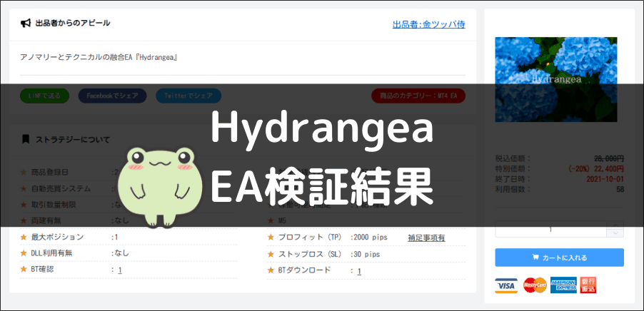Viewport: 644px width, 311px height.
Task: Decrease quantity with down stepper arrow
Action: 615,233
